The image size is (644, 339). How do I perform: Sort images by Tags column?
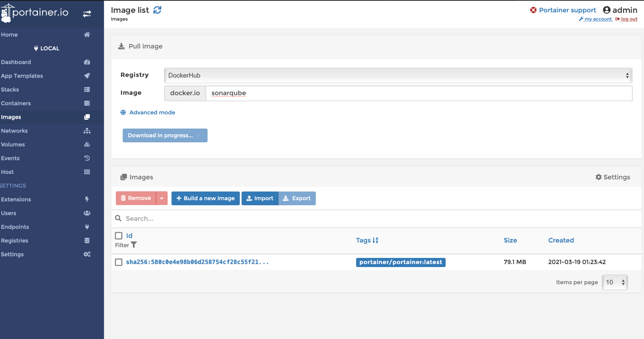click(367, 240)
